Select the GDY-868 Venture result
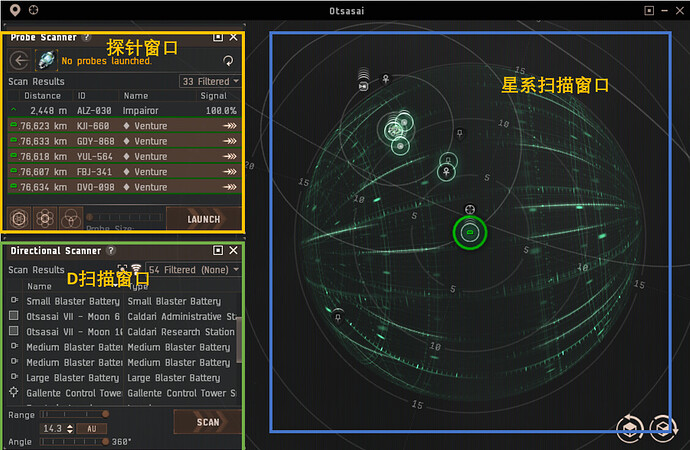This screenshot has height=450, width=690. 125,141
